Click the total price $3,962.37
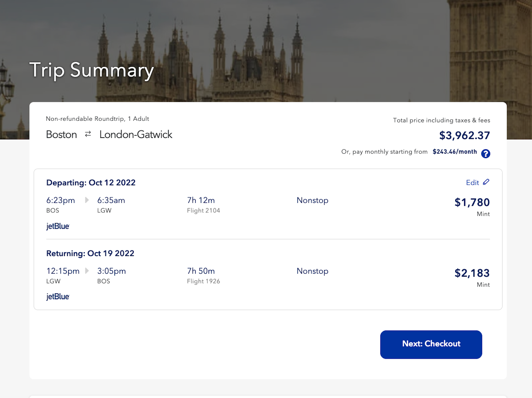The width and height of the screenshot is (532, 398). coord(464,135)
